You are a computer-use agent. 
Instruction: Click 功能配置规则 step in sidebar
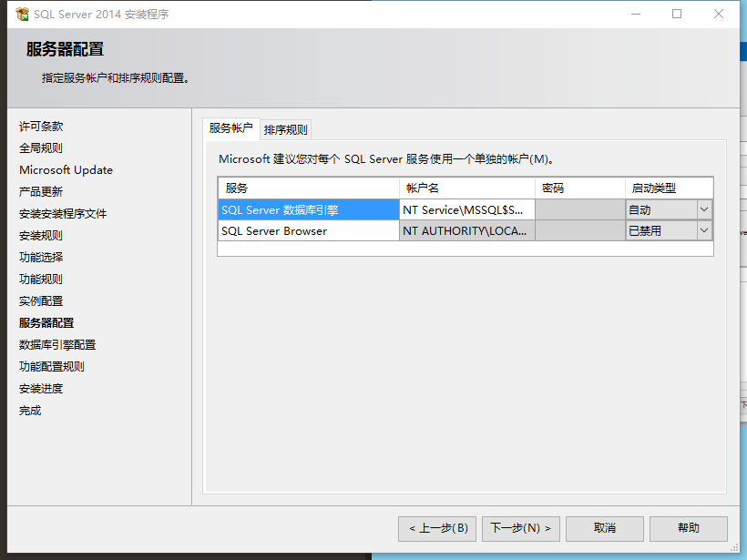(52, 367)
